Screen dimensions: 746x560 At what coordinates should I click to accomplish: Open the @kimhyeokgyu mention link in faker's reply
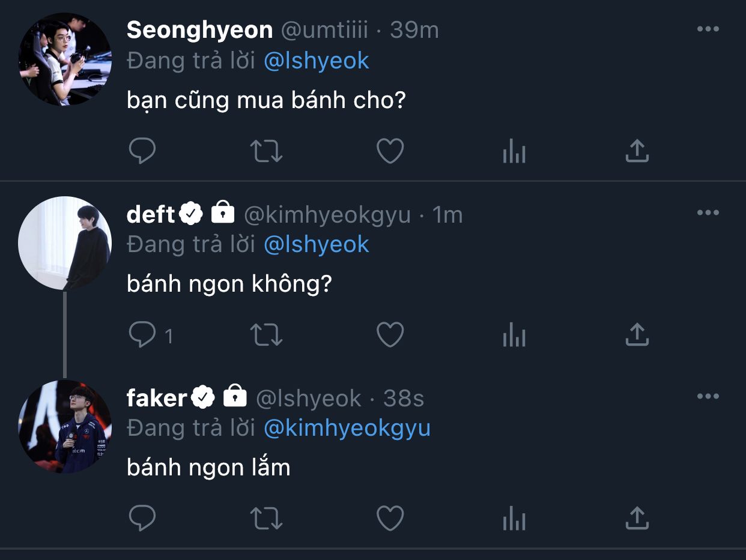pos(347,429)
